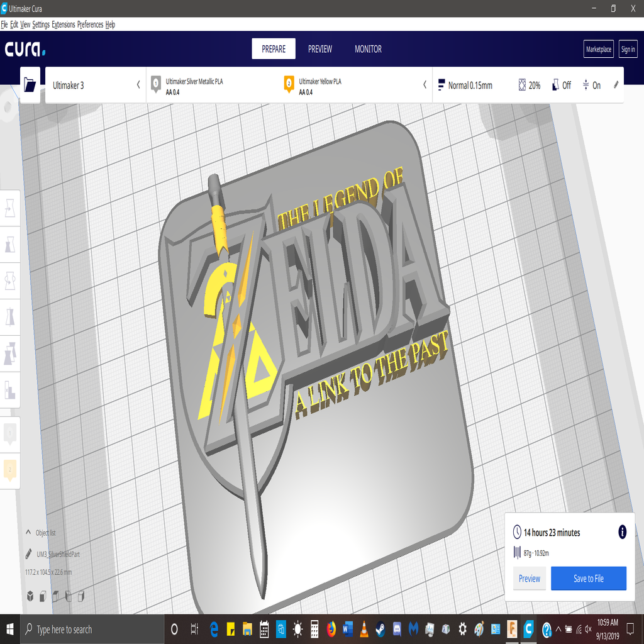Expand the material configuration panel chevron
Image resolution: width=644 pixels, height=644 pixels.
pyautogui.click(x=425, y=85)
